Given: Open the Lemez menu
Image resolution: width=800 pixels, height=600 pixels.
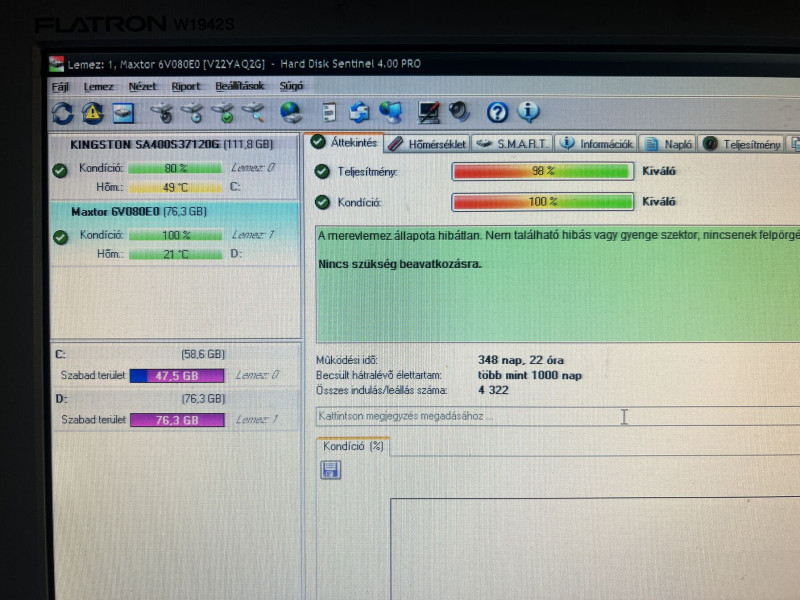Looking at the screenshot, I should (98, 87).
